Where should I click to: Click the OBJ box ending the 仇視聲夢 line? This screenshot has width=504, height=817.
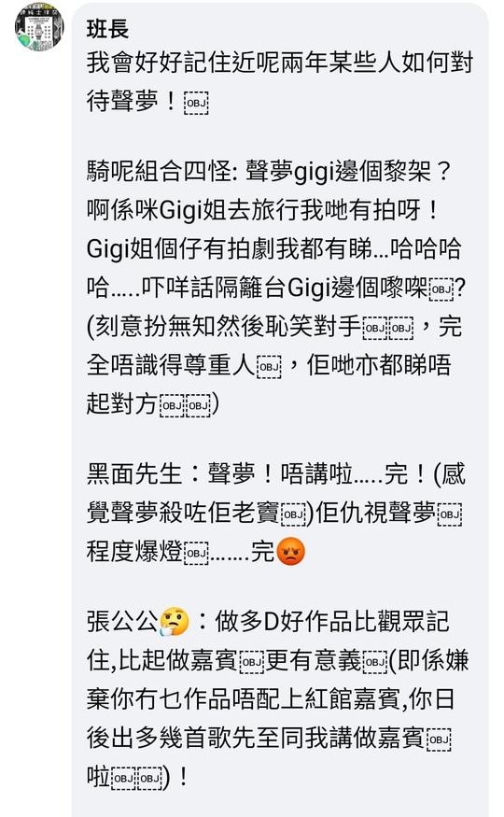pos(449,514)
